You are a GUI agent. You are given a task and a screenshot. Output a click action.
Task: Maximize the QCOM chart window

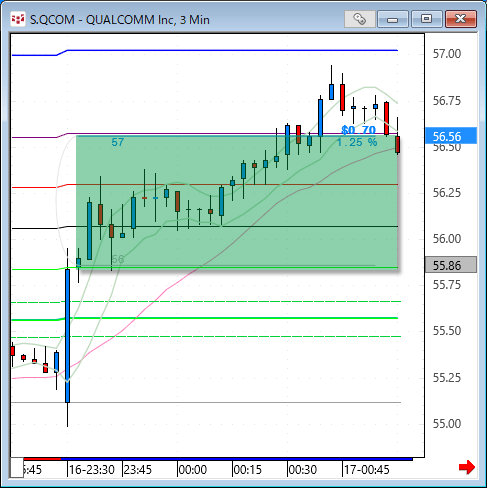click(426, 19)
